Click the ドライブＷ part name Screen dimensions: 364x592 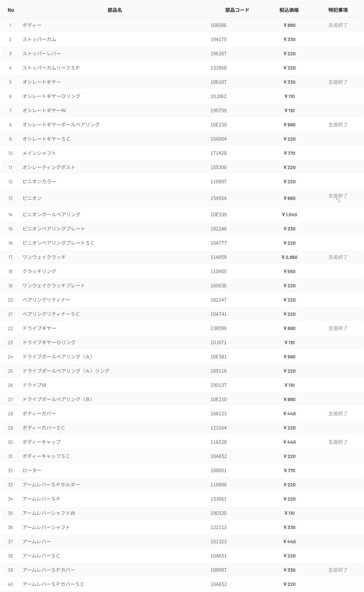coord(34,385)
